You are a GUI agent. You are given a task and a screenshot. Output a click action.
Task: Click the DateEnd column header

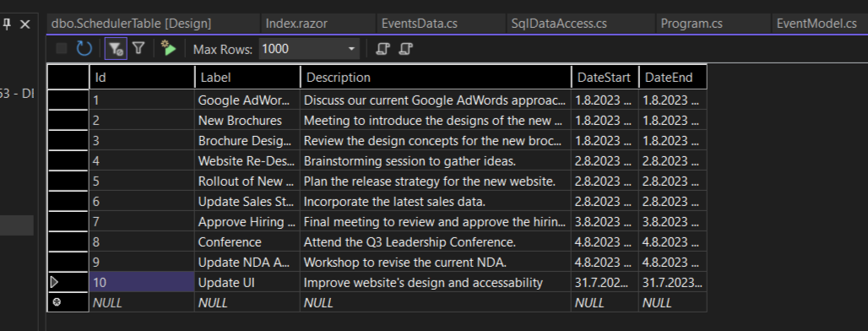pyautogui.click(x=673, y=77)
